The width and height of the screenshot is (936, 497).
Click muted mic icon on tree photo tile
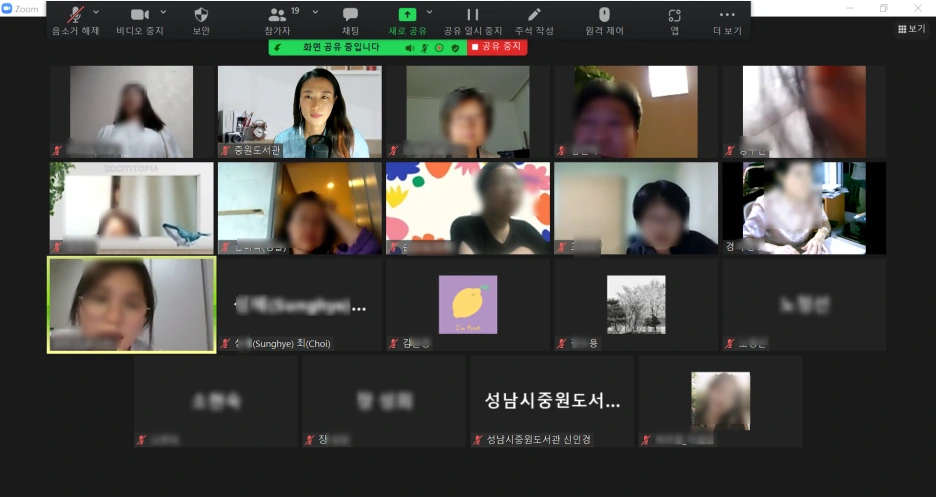pos(562,344)
